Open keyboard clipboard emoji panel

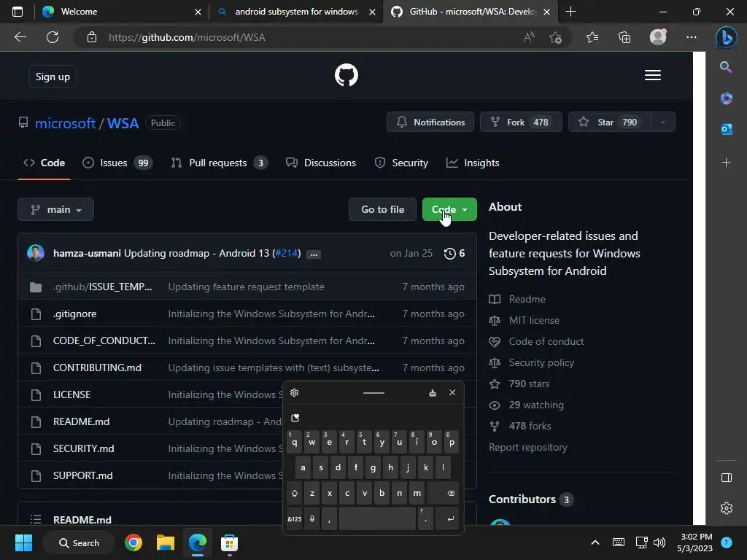pos(295,418)
